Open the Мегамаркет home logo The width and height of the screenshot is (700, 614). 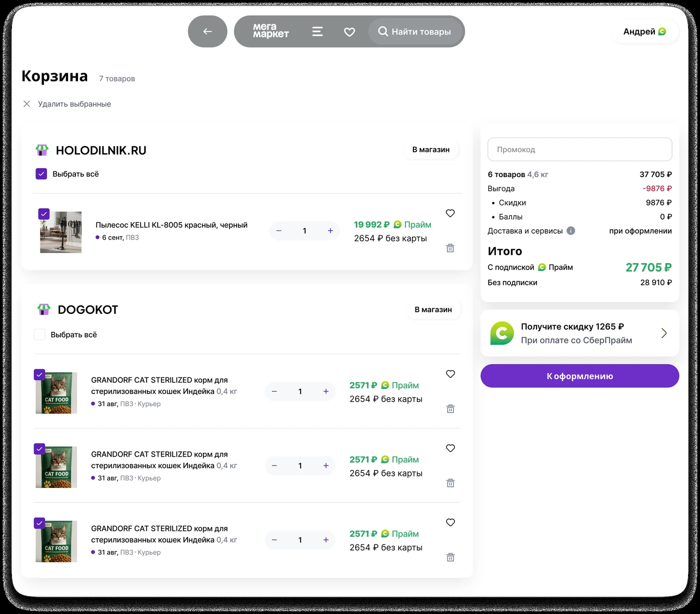[270, 31]
